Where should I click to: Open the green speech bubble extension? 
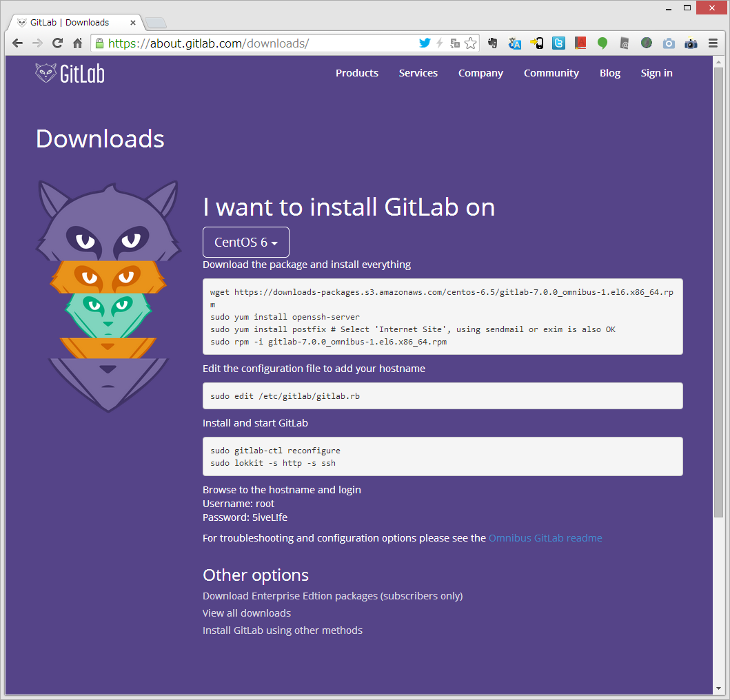(x=601, y=43)
